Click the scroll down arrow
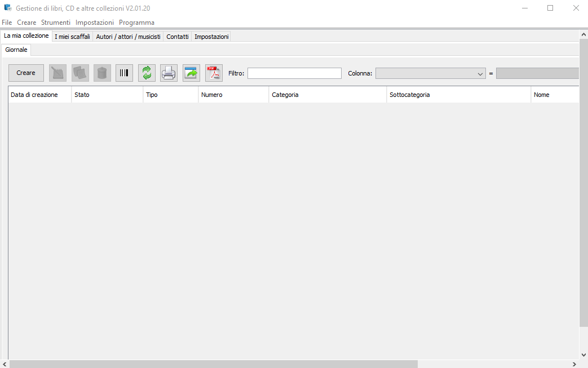This screenshot has width=588, height=368. (x=583, y=354)
